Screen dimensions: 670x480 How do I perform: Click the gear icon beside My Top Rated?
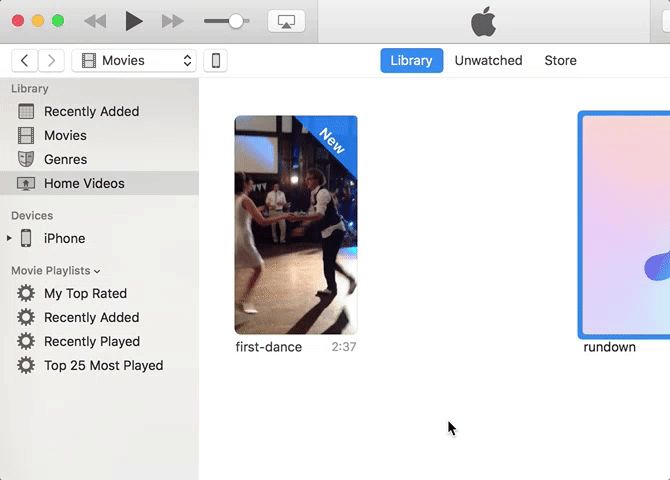pyautogui.click(x=26, y=294)
